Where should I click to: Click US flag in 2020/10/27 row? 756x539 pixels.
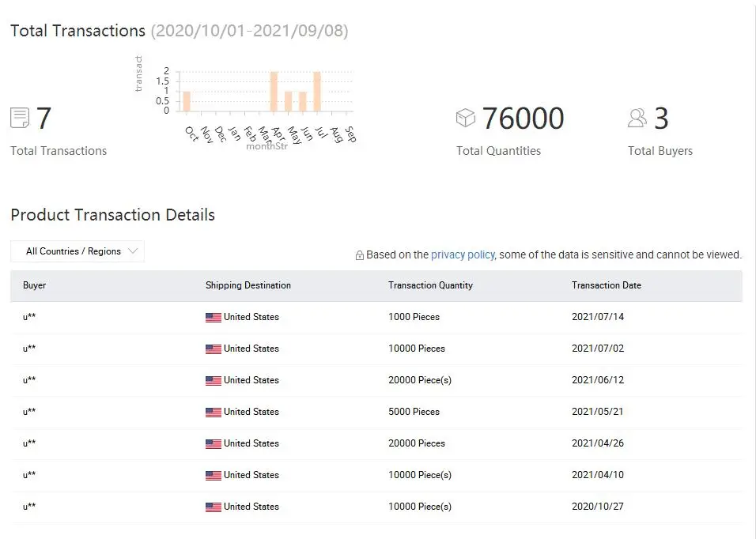click(214, 507)
